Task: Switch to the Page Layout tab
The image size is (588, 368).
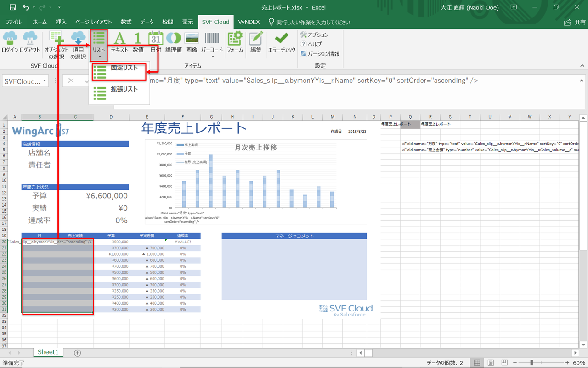Action: tap(94, 22)
